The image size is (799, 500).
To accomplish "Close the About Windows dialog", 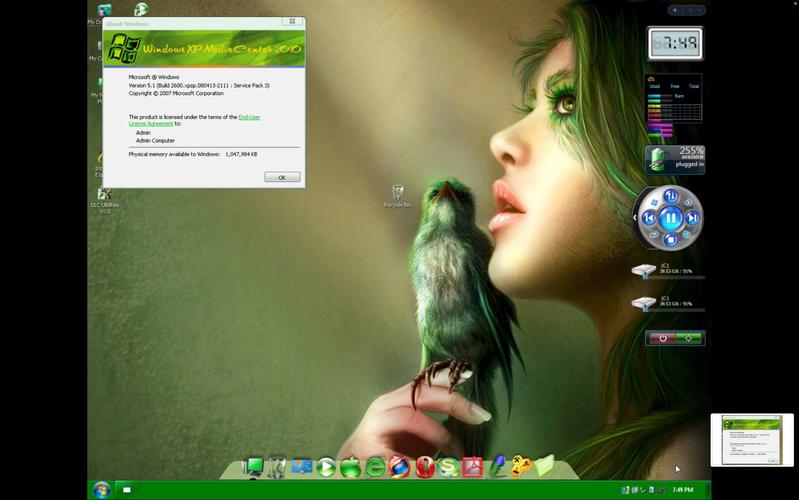I will pyautogui.click(x=292, y=21).
